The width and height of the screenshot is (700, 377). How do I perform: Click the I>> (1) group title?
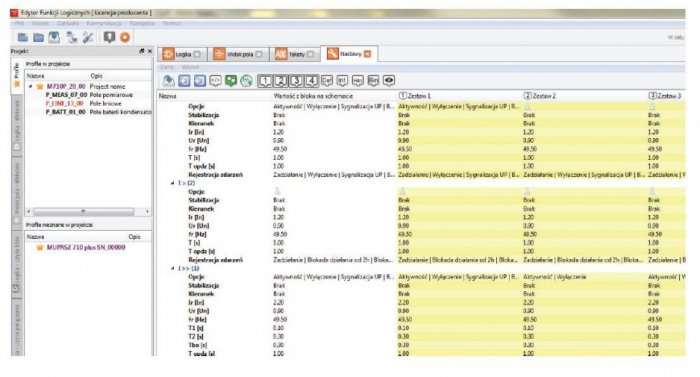tap(188, 268)
